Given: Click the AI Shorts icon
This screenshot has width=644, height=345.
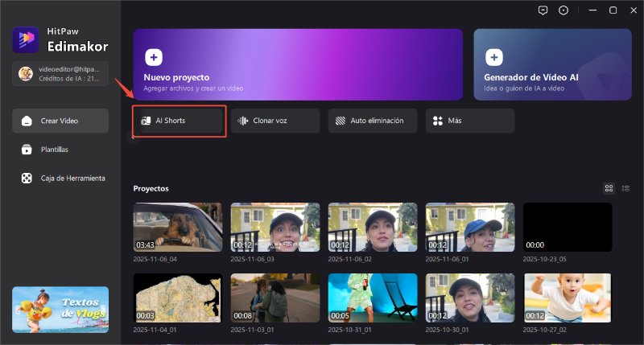Looking at the screenshot, I should tap(146, 121).
